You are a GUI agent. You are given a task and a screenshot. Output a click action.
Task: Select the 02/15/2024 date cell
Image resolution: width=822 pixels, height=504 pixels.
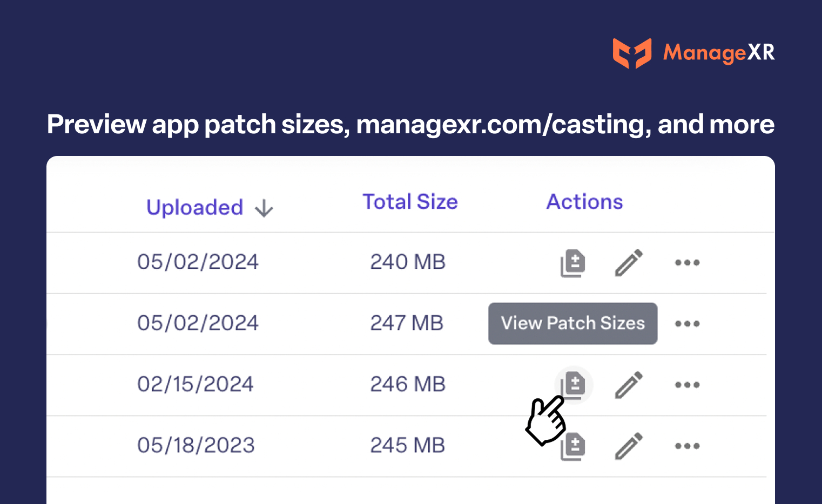click(196, 384)
